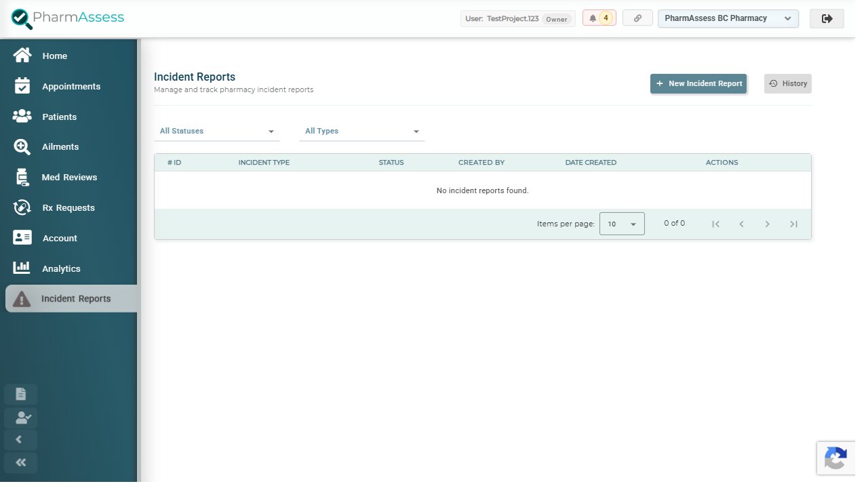Go to Appointments in sidebar

(x=71, y=86)
